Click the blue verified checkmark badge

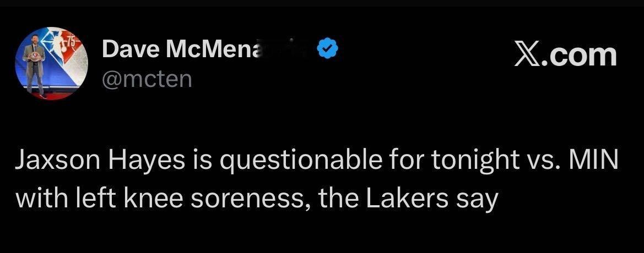point(328,50)
